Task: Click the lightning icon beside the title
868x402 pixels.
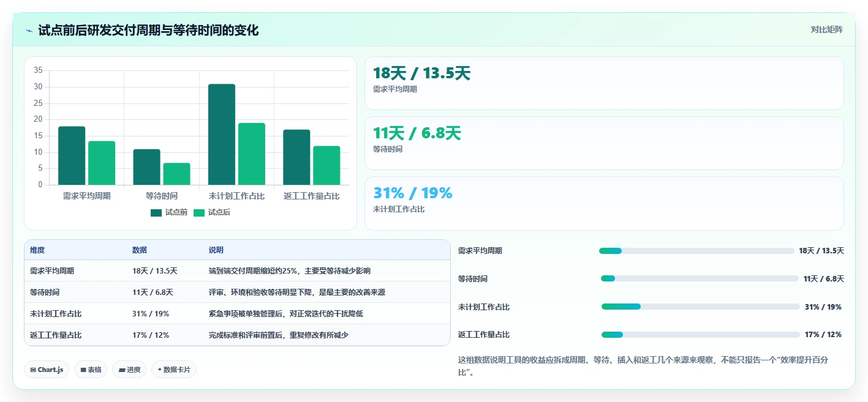Action: 29,30
